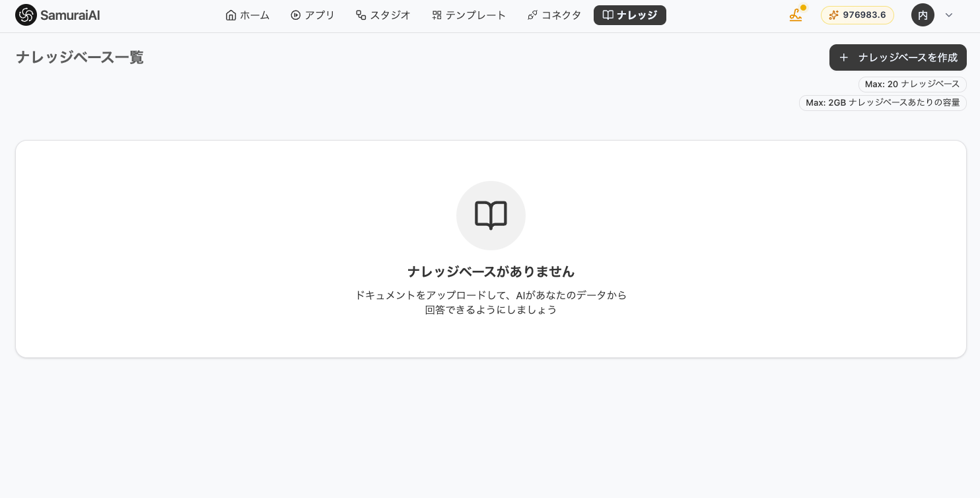Expand the account dropdown chevron

(x=949, y=15)
